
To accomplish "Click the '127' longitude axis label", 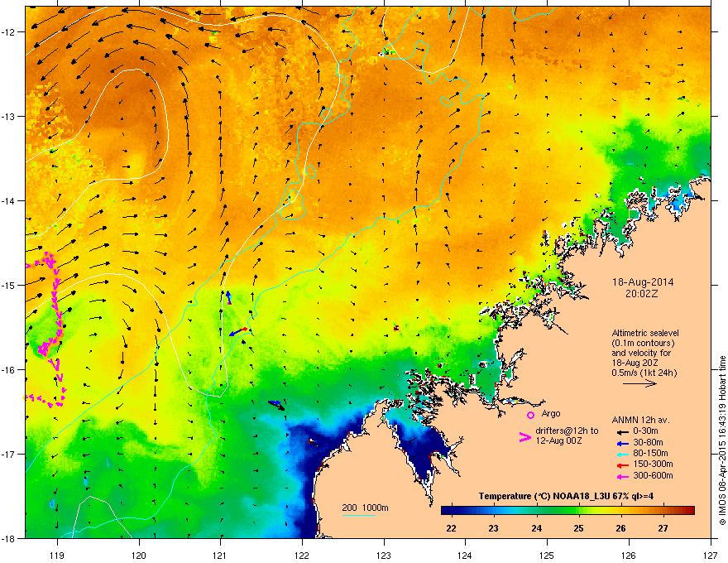I will [711, 555].
